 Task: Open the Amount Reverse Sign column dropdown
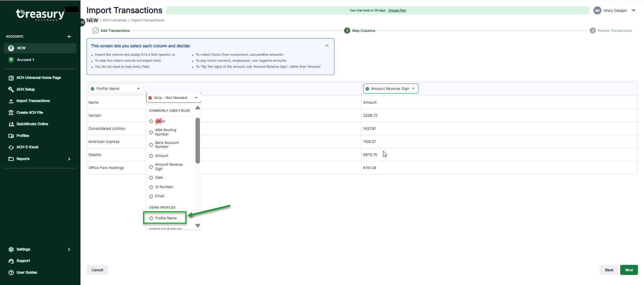pos(391,89)
